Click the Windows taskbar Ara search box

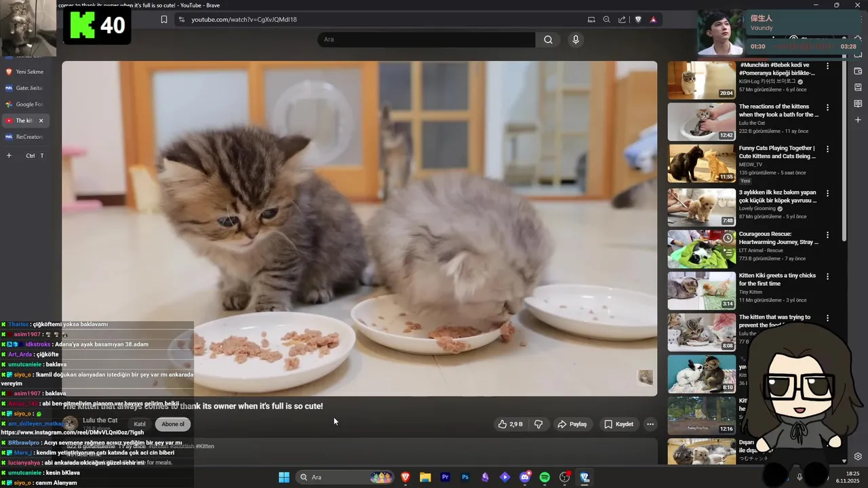[345, 477]
